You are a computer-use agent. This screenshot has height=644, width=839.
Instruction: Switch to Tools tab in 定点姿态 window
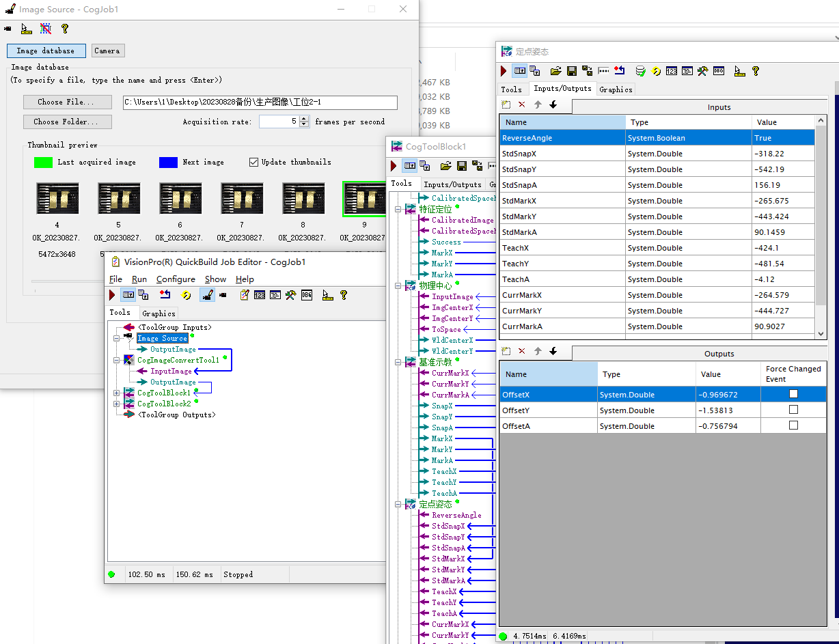point(511,89)
